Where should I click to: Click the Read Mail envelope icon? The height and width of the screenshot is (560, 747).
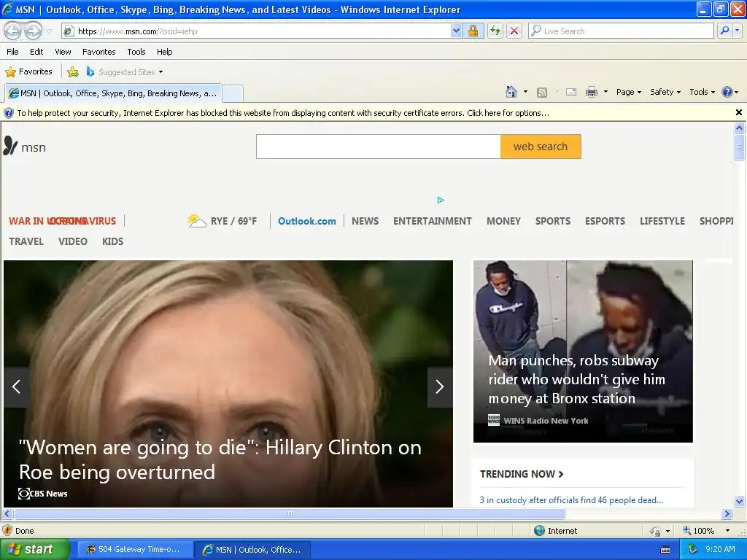pyautogui.click(x=571, y=92)
